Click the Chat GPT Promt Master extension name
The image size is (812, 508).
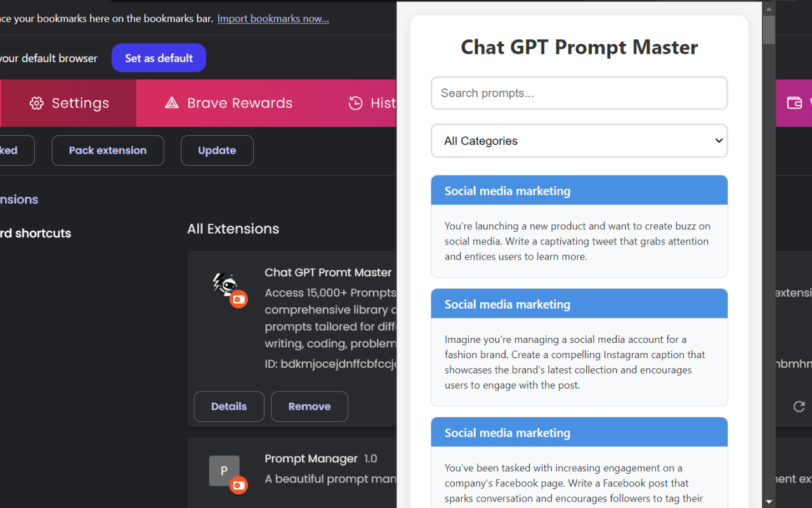[x=328, y=272]
